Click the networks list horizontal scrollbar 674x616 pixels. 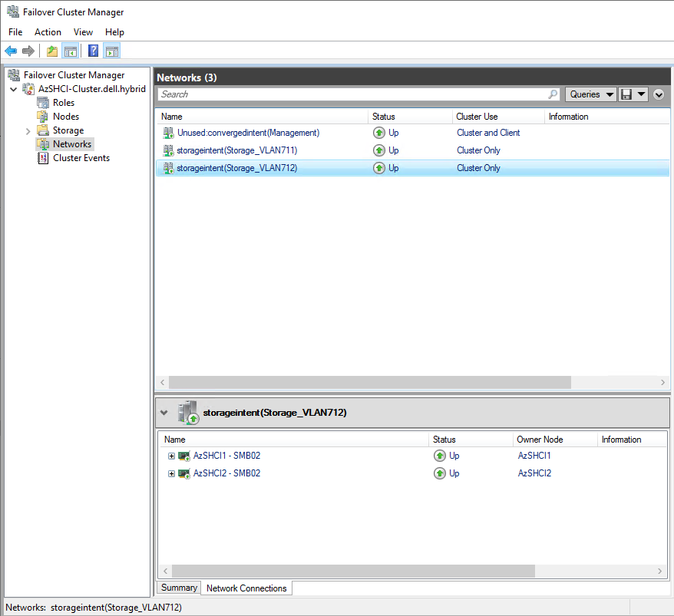tap(369, 382)
